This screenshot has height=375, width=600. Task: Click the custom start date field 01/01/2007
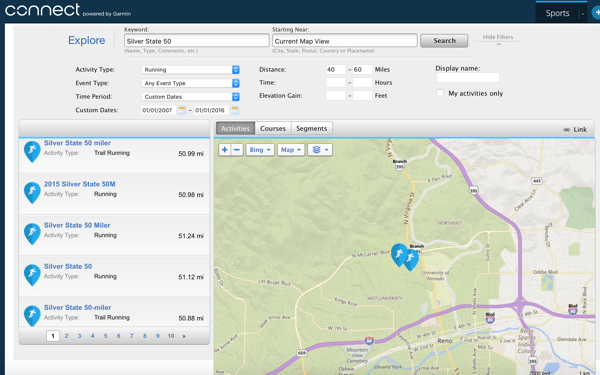coord(158,110)
